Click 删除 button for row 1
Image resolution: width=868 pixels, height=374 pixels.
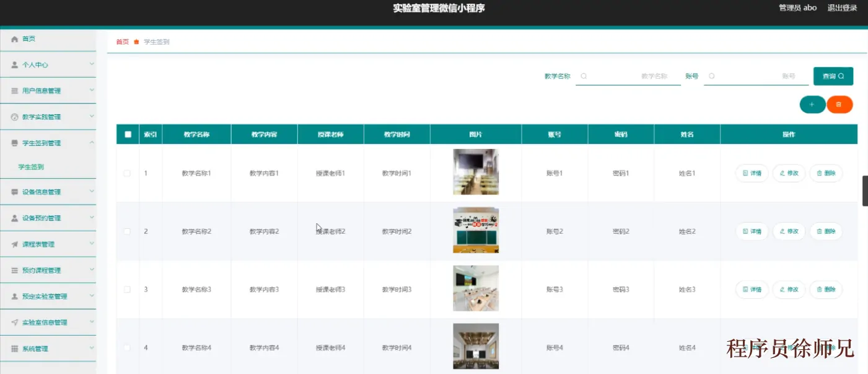tap(826, 174)
